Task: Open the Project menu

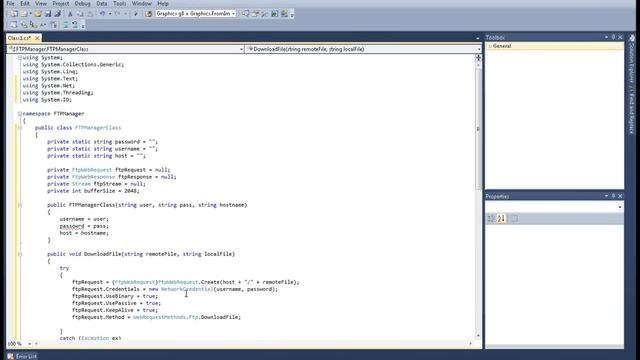Action: [x=60, y=4]
